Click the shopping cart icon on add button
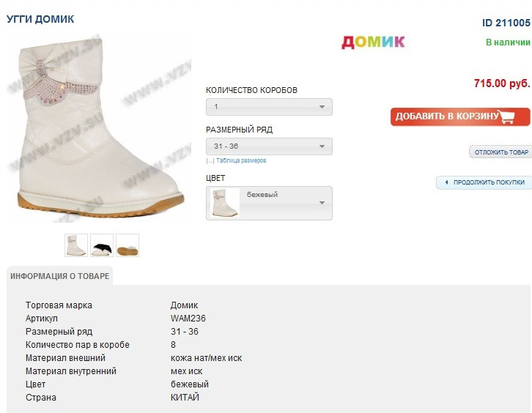This screenshot has width=532, height=413. coord(506,116)
